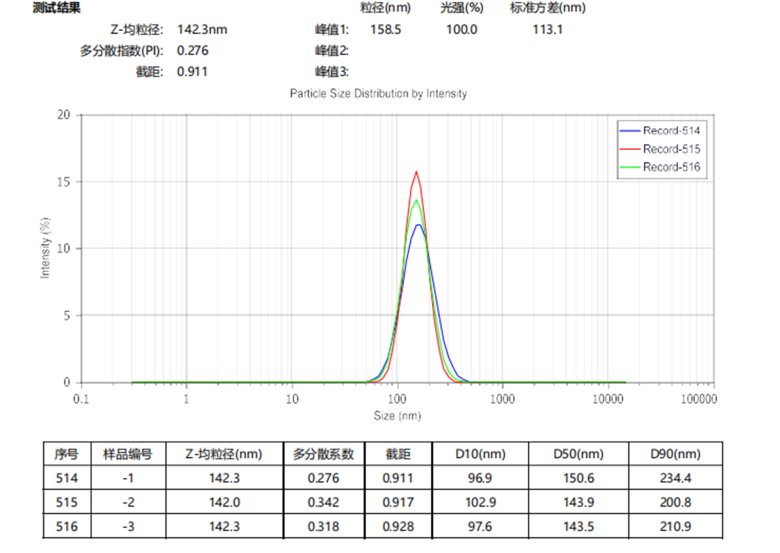Select the Record-515 legend label text
This screenshot has height=553, width=780.
pos(671,149)
